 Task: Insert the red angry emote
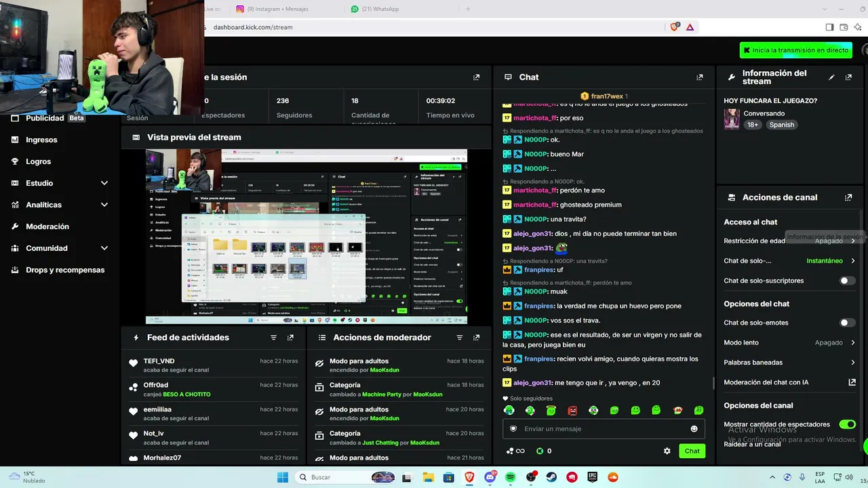click(572, 411)
